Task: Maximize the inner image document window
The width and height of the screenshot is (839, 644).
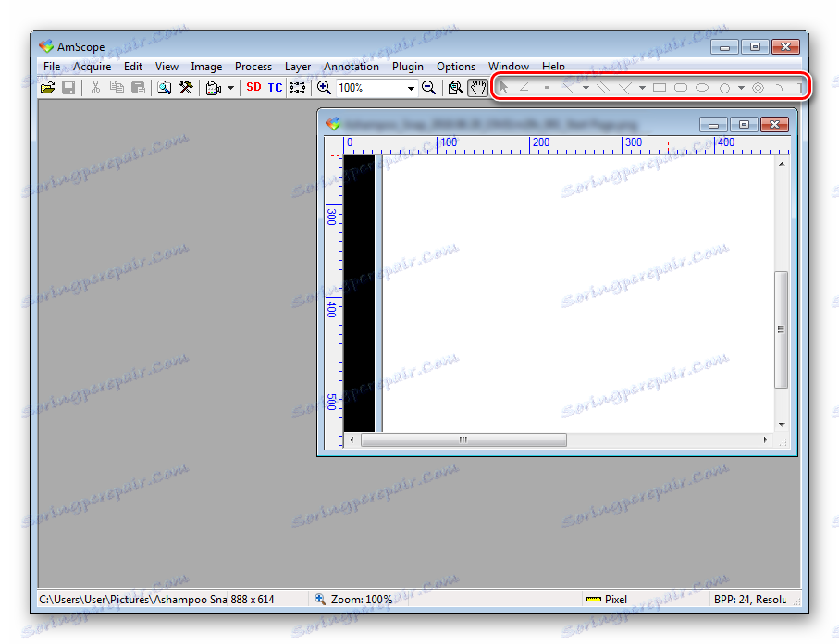Action: pos(744,125)
